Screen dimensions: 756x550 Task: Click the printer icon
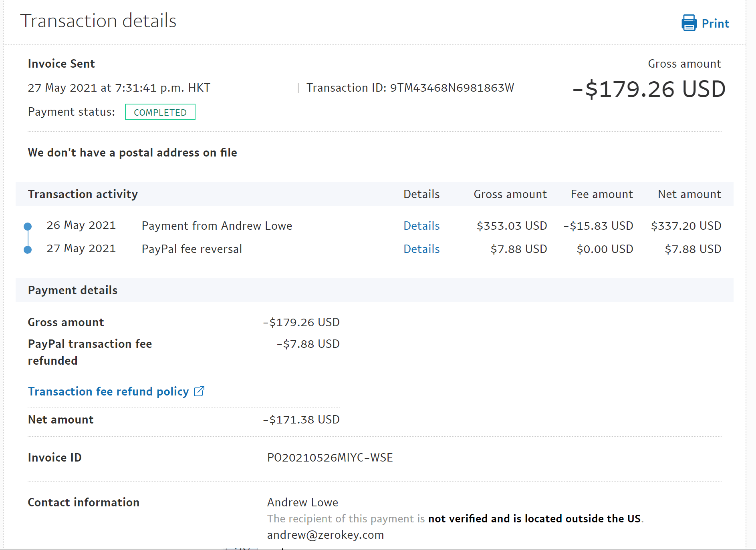[x=689, y=23]
